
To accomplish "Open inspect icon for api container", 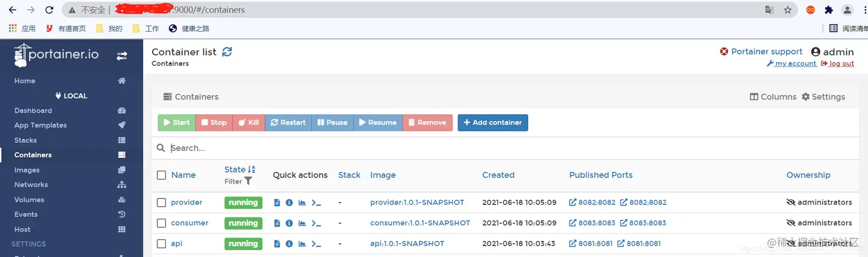I will [289, 244].
